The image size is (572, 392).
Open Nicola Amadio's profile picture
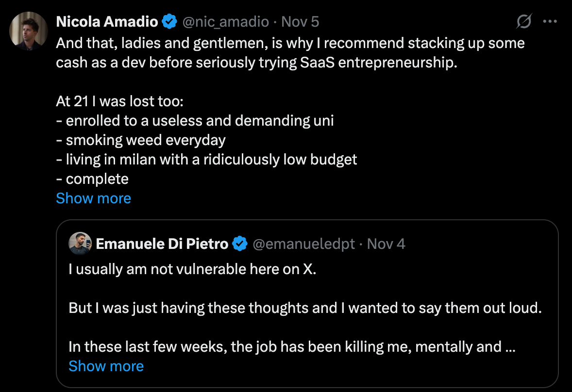click(28, 32)
